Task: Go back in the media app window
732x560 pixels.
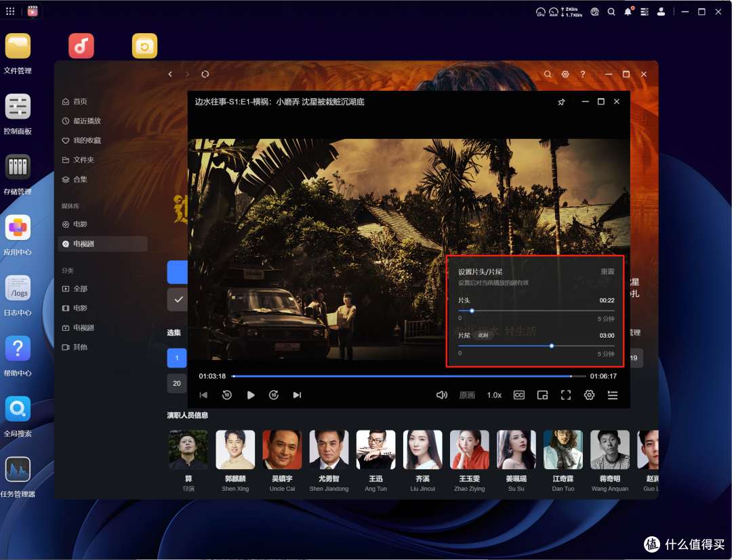Action: [170, 74]
